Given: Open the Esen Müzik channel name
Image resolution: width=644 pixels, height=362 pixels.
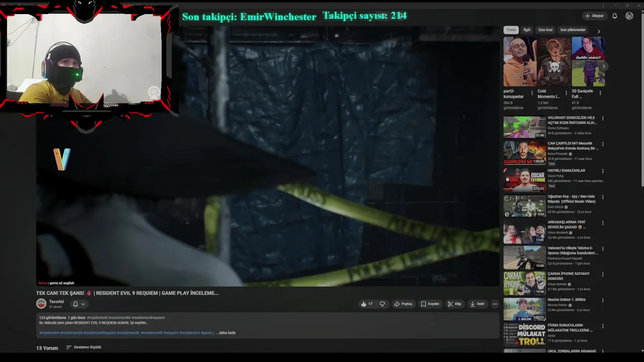Looking at the screenshot, I should coord(555,207).
